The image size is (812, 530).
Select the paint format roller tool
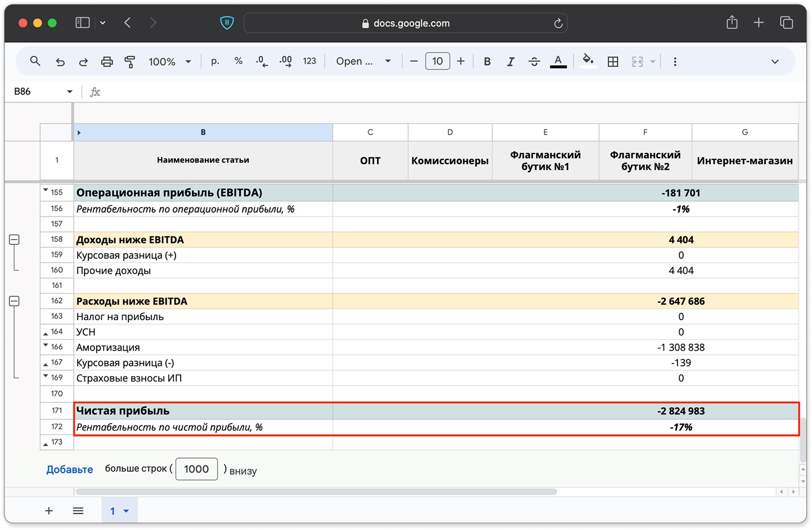click(x=130, y=62)
